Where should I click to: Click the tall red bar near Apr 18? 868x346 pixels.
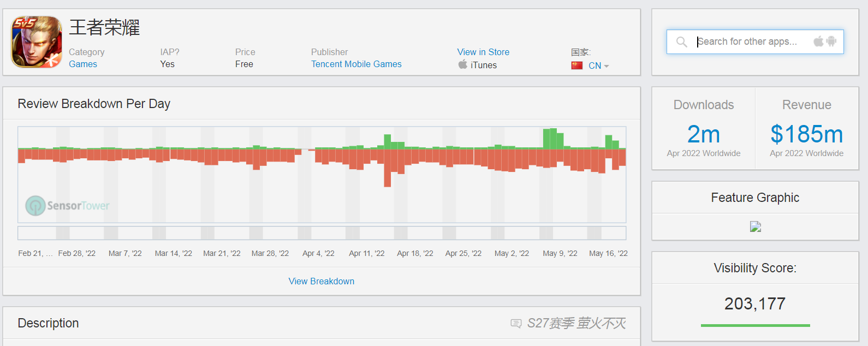click(x=388, y=168)
